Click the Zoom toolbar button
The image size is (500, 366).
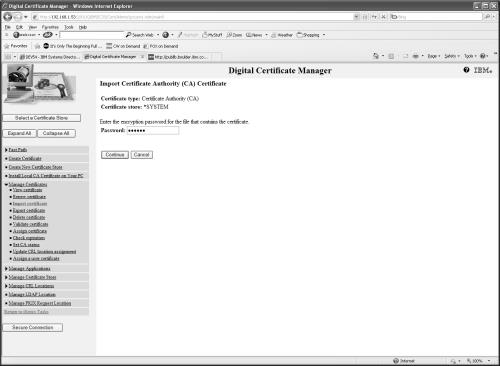pos(234,35)
